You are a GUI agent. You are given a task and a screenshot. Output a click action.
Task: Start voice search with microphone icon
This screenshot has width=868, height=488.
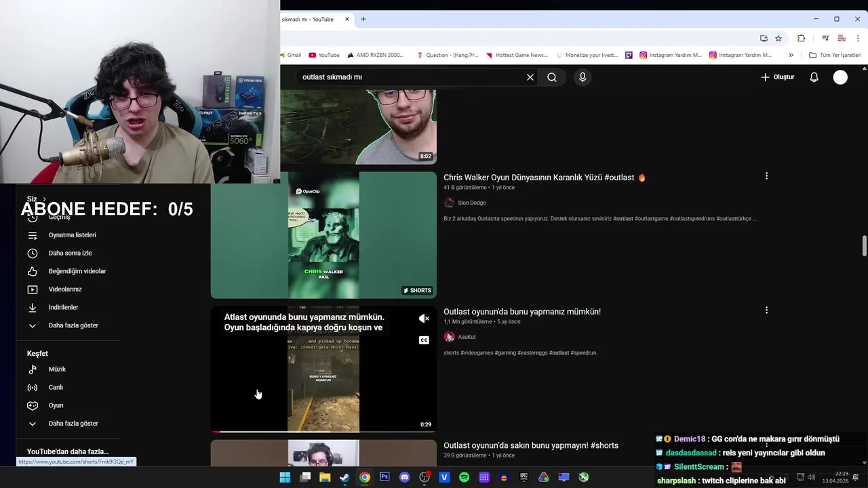click(x=583, y=77)
